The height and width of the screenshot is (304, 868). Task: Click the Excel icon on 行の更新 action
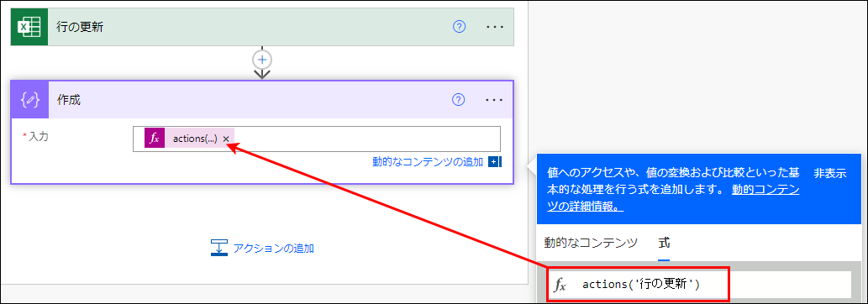pyautogui.click(x=30, y=27)
